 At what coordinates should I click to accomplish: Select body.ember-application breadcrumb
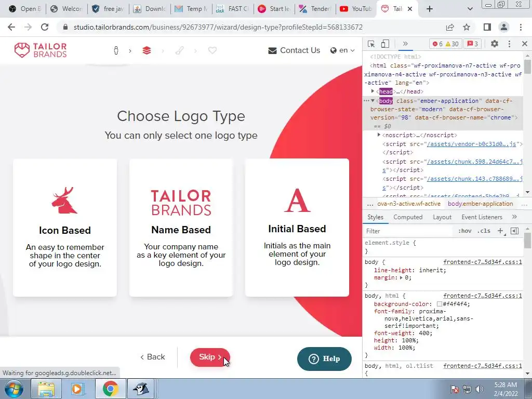pos(481,204)
